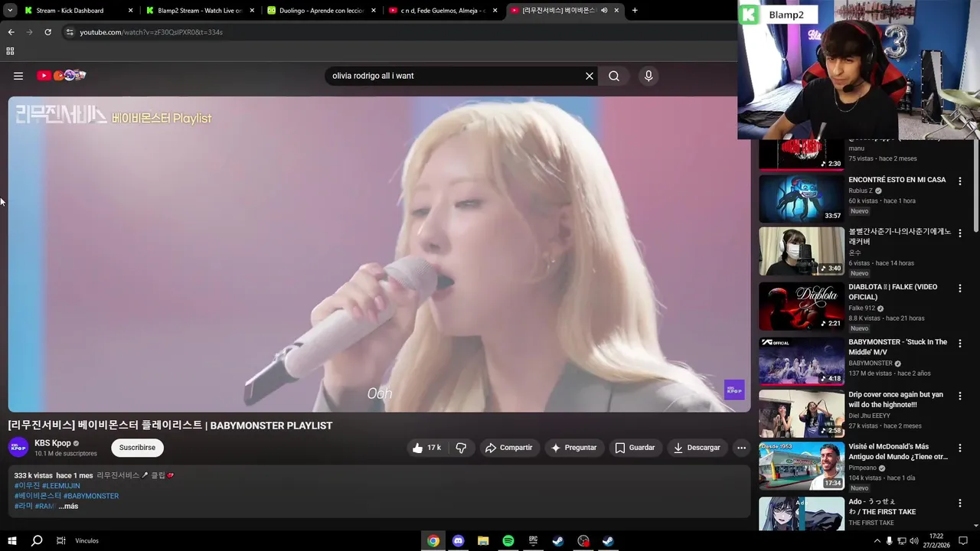View site information icon in address bar
This screenshot has height=551, width=980.
70,32
